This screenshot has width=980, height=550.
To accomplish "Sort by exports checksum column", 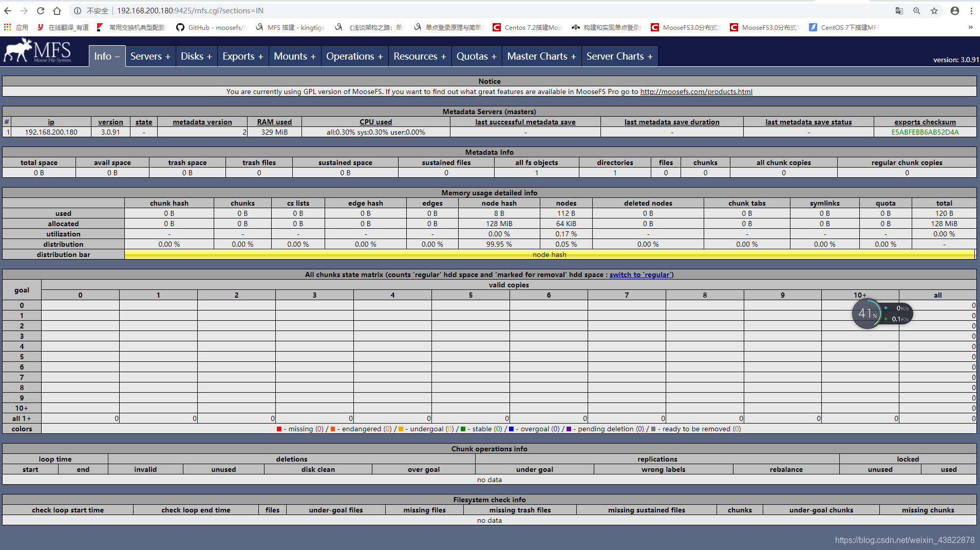I will tap(925, 122).
